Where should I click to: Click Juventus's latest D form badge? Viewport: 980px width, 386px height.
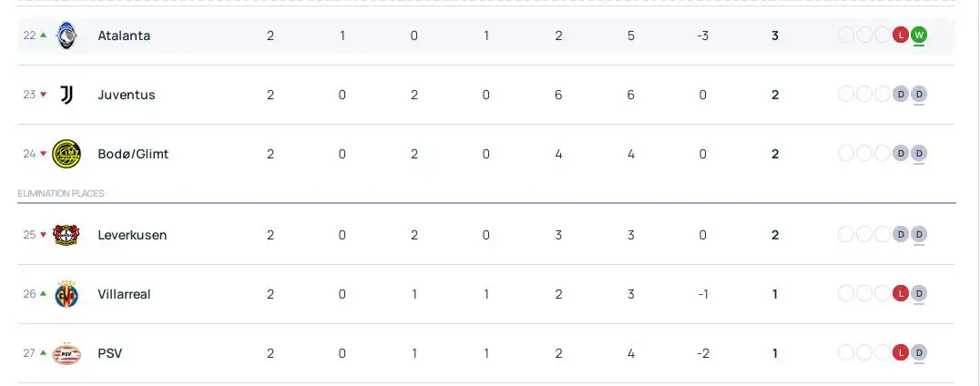click(x=919, y=95)
